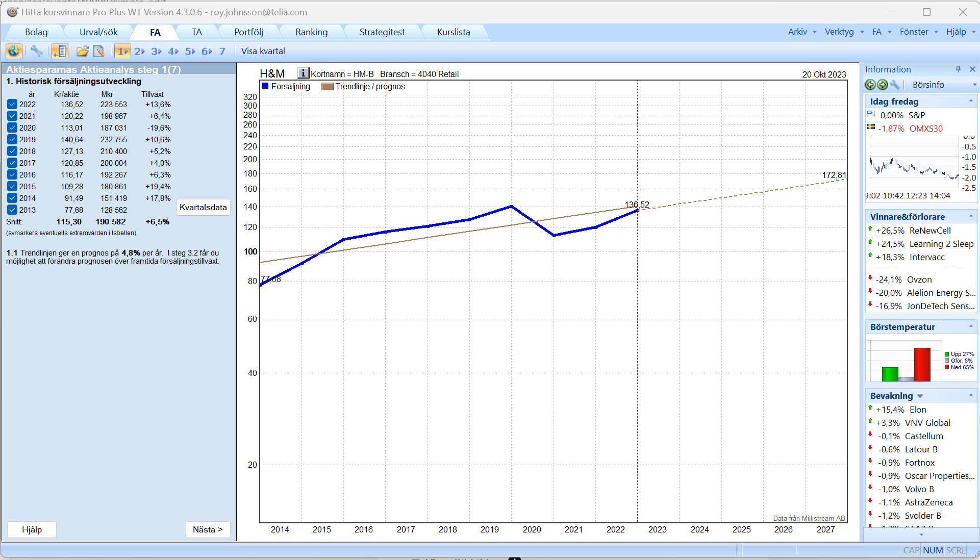Click the H&M info icon next to Kortnamn
Image resolution: width=980 pixels, height=560 pixels.
pyautogui.click(x=303, y=73)
